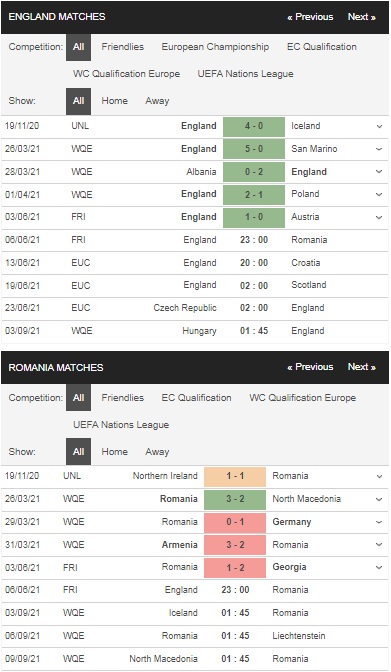The image size is (391, 672).
Task: Show only Home matches for Romania
Action: coord(114,452)
